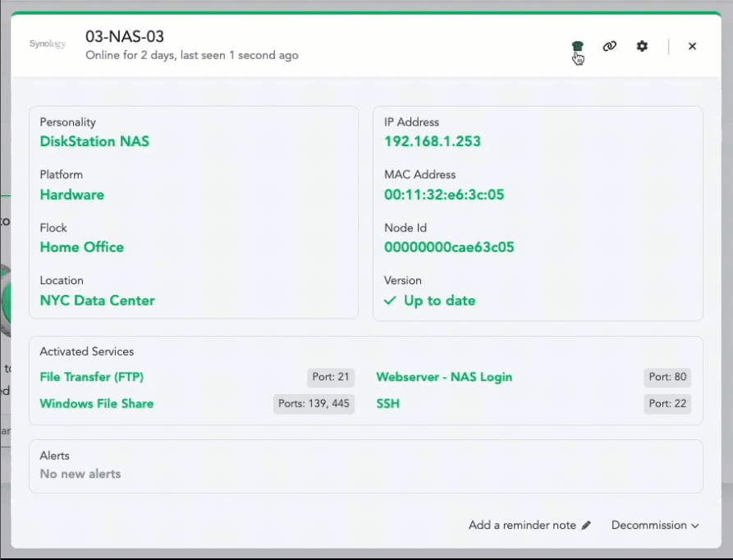Click the green chef hat icon in header
Image resolution: width=733 pixels, height=560 pixels.
tap(577, 46)
